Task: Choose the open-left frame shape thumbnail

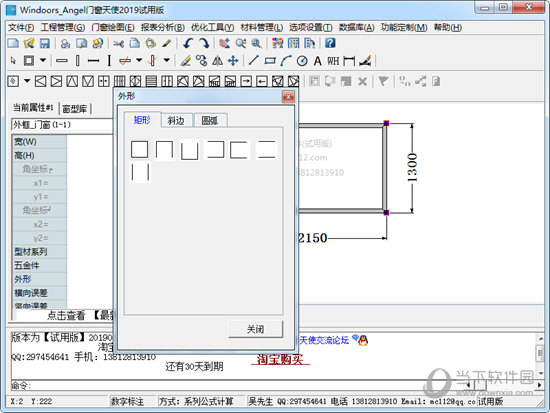Action: 215,149
